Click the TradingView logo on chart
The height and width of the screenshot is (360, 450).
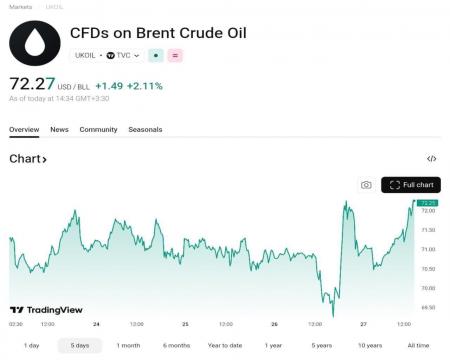pos(46,310)
